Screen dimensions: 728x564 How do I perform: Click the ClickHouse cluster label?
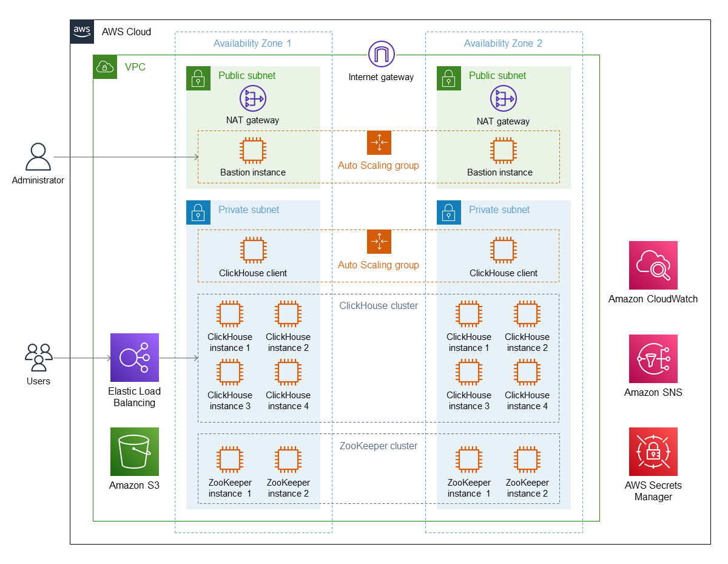(x=379, y=306)
